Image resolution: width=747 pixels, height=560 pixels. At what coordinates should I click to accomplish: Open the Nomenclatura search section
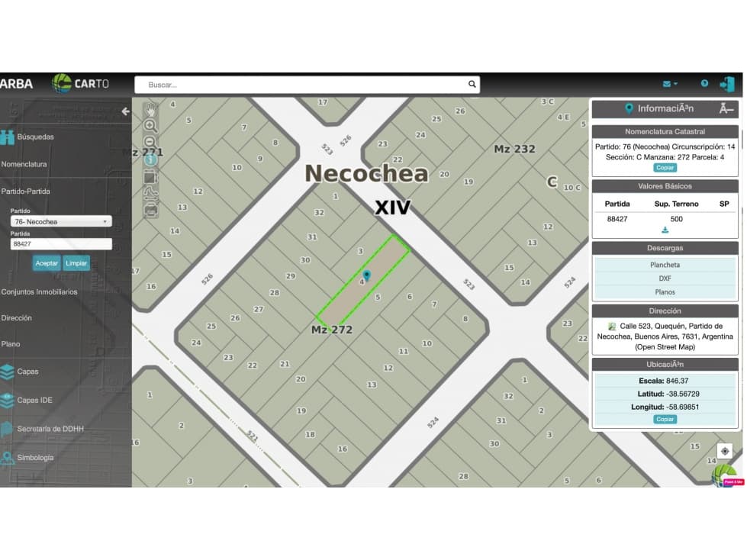[x=24, y=164]
